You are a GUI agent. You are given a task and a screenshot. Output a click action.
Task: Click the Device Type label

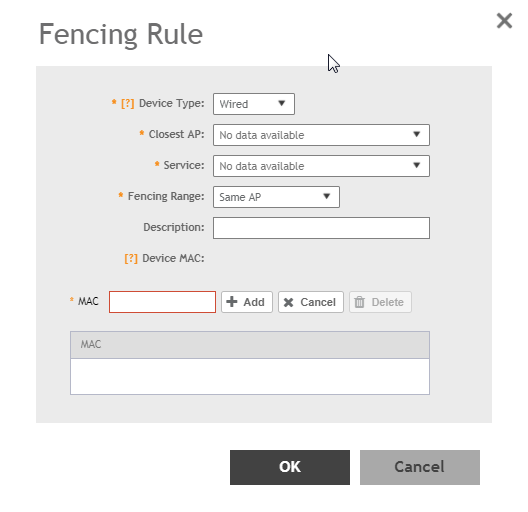point(172,103)
